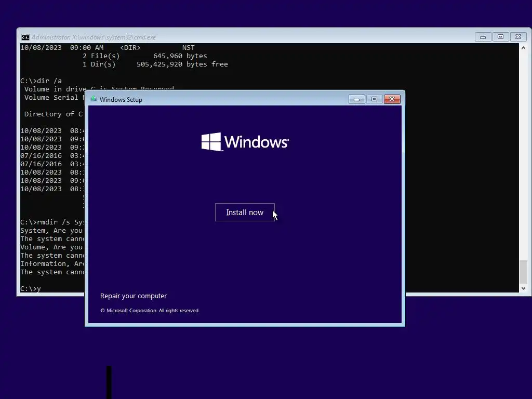This screenshot has width=532, height=399.
Task: Close the cmd.exe Administrator window
Action: 518,37
